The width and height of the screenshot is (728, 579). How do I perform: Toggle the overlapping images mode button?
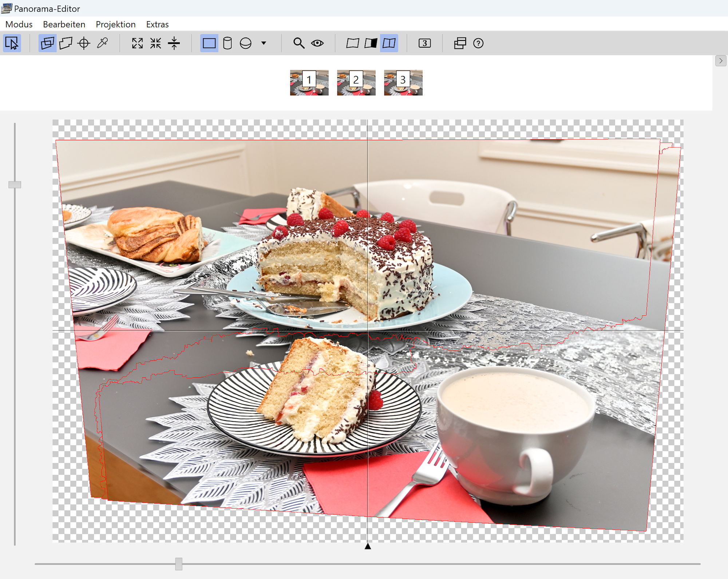click(x=47, y=43)
